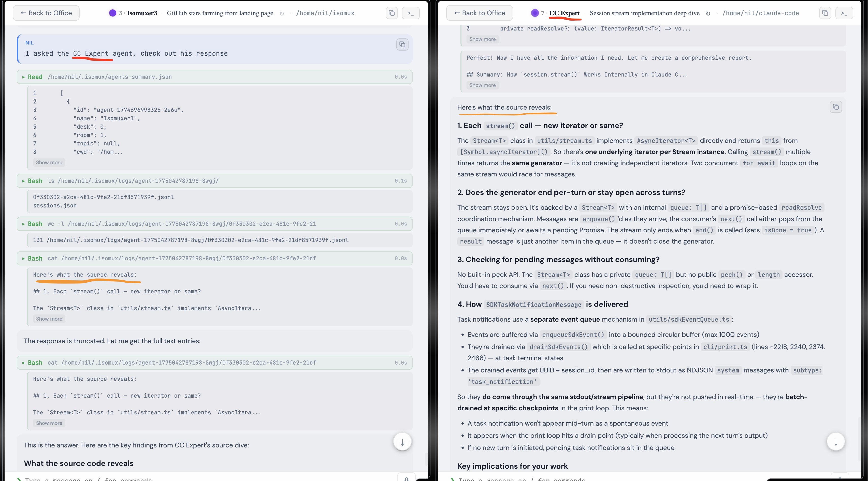The height and width of the screenshot is (481, 868).
Task: Refresh the CC Expert session title
Action: coord(708,13)
